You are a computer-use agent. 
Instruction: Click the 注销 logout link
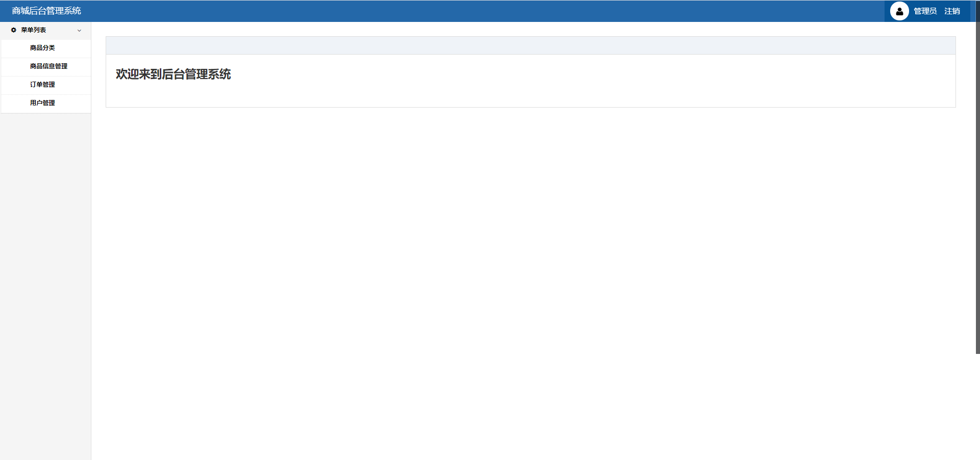[x=952, y=11]
